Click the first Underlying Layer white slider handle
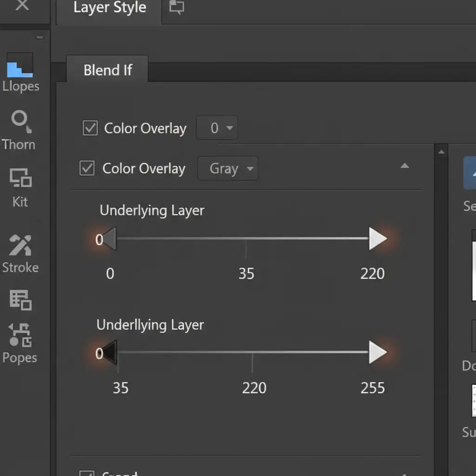Screen dimensions: 476x476 point(377,239)
